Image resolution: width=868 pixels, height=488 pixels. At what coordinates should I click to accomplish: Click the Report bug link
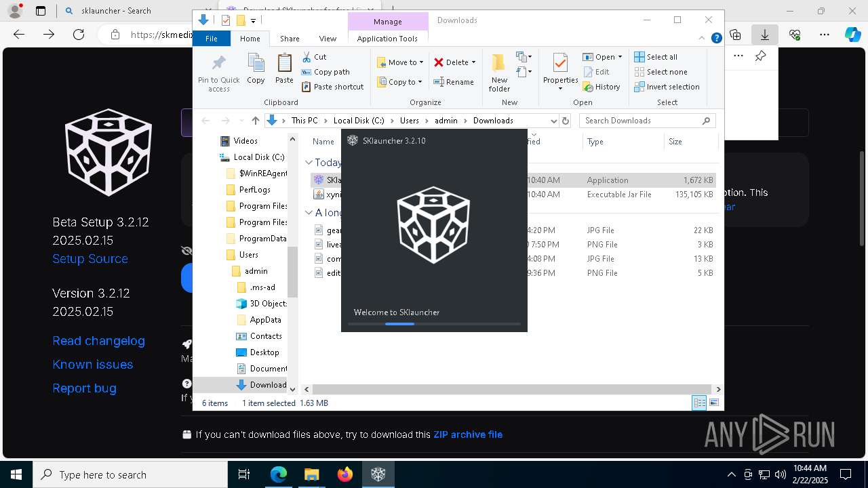click(x=84, y=388)
